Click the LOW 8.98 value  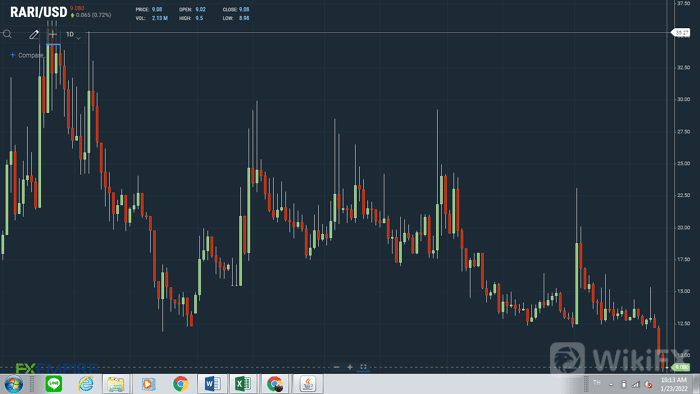[244, 18]
